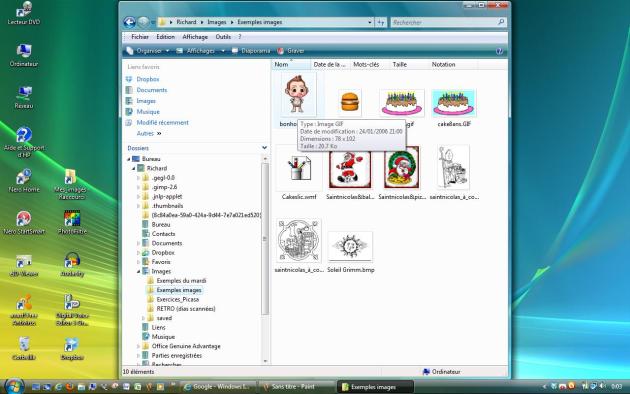Screen dimensions: 630x394
Task: Open the Corbeille recycle bin desktop icon
Action: [x=24, y=348]
